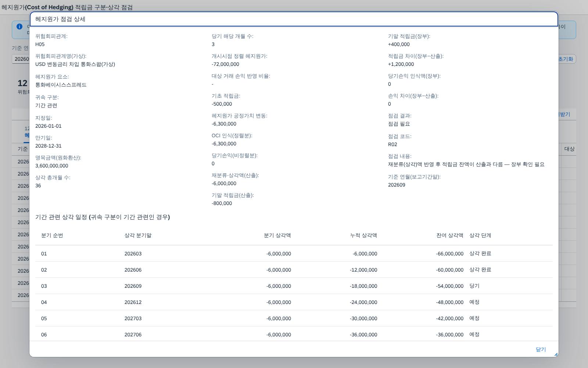588x368 pixels.
Task: Click the 분기 순번 column header
Action: tap(52, 235)
